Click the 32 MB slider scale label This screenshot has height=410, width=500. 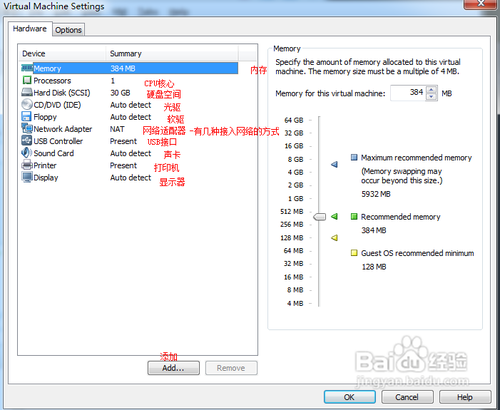coord(294,264)
